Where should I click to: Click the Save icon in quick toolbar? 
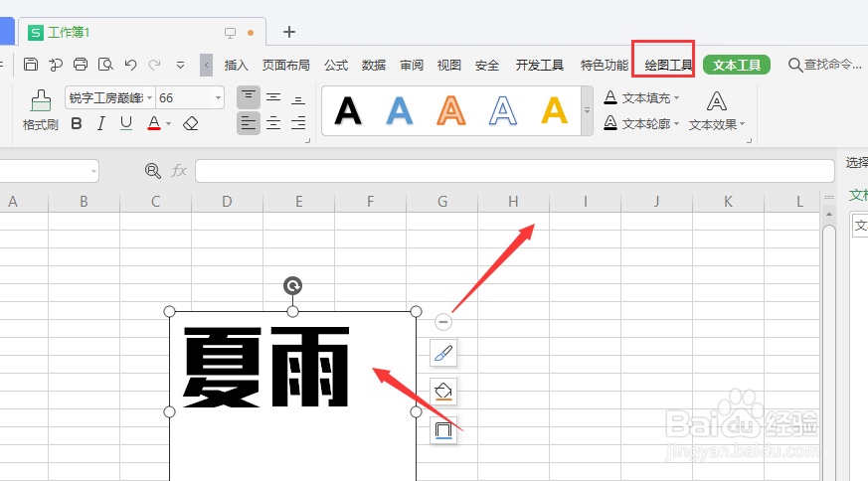31,65
